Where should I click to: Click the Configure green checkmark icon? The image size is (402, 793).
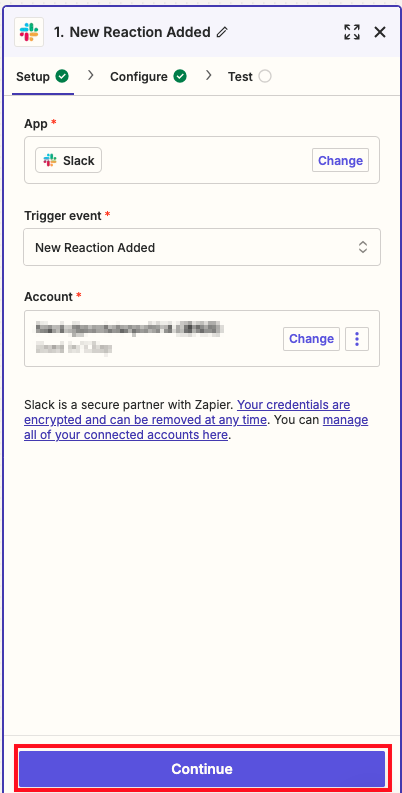180,76
